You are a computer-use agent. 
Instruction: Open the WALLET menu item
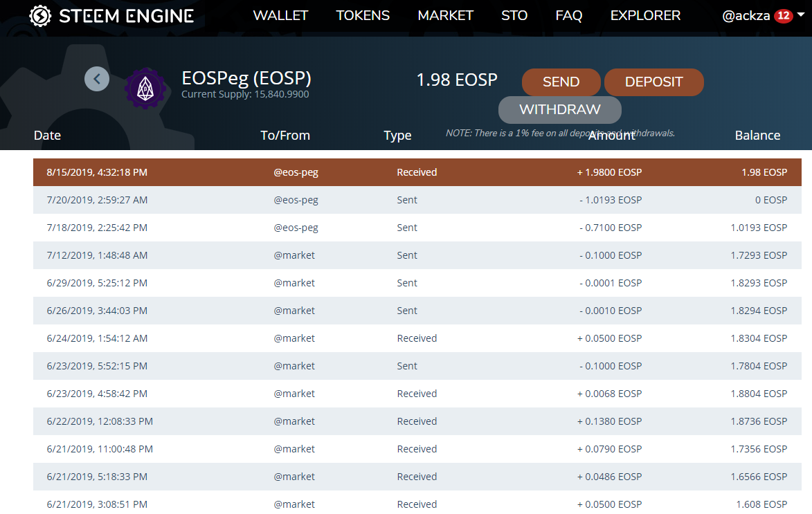pos(280,15)
